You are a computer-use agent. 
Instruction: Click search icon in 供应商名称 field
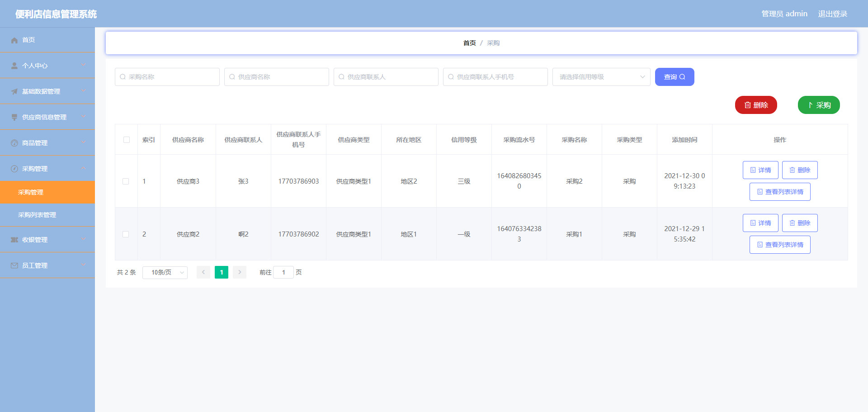tap(232, 77)
